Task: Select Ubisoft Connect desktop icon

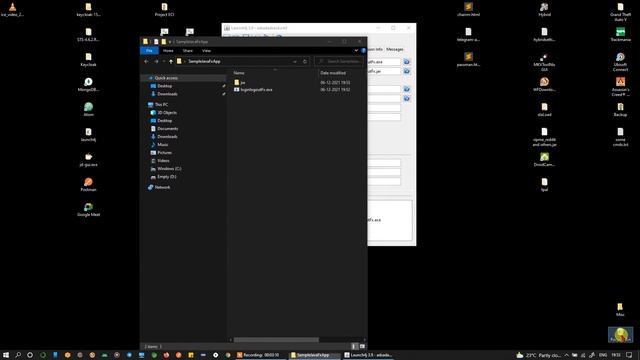Action: pos(620,62)
